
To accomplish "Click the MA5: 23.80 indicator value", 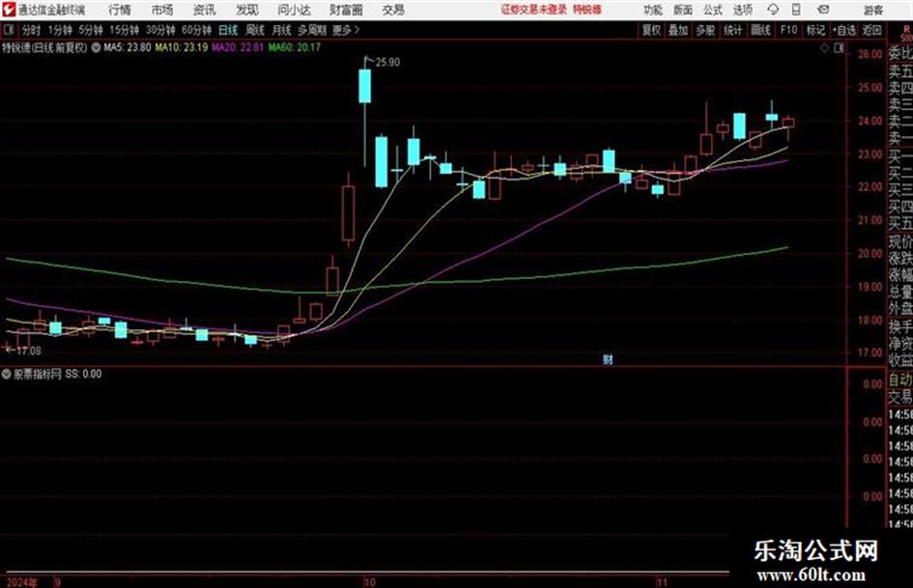I will tap(128, 47).
